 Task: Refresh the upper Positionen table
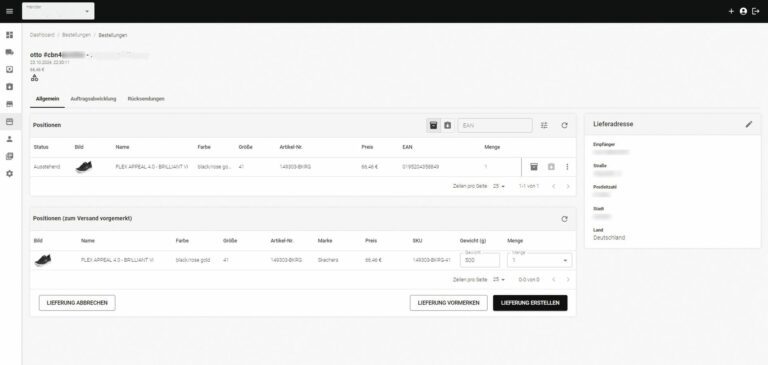(564, 125)
